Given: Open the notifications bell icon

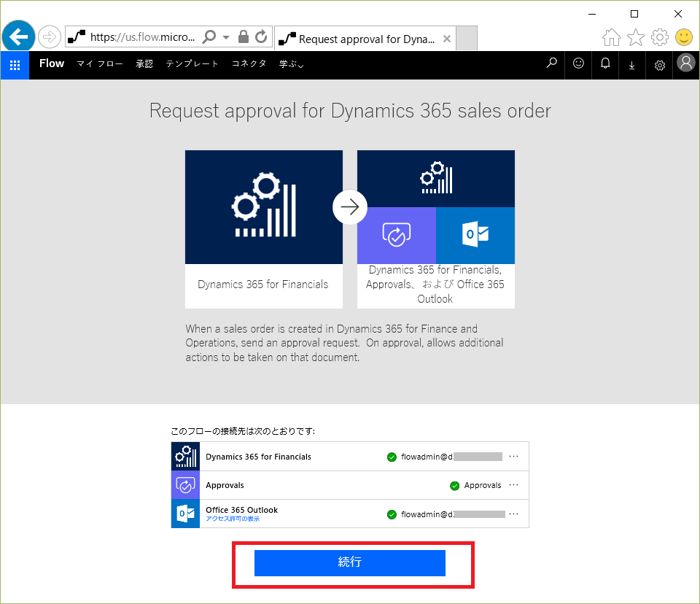Looking at the screenshot, I should (605, 64).
